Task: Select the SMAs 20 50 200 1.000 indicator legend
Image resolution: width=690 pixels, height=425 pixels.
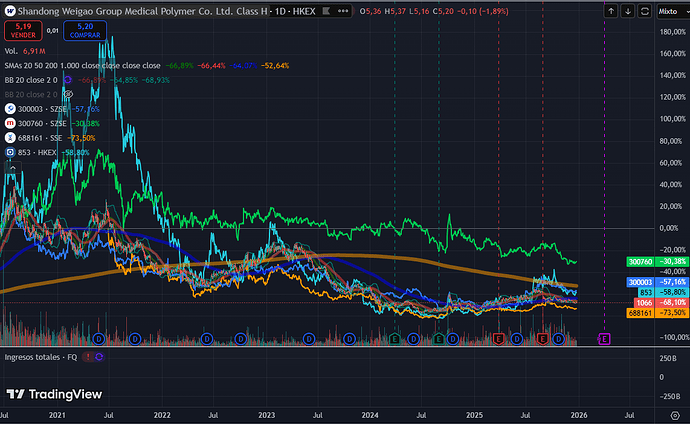Action: (82, 66)
